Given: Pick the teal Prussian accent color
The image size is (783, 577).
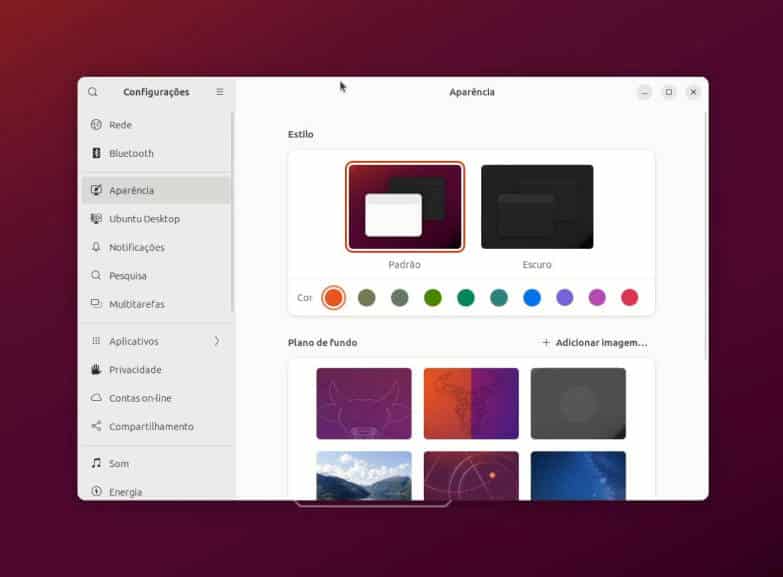Looking at the screenshot, I should (499, 298).
